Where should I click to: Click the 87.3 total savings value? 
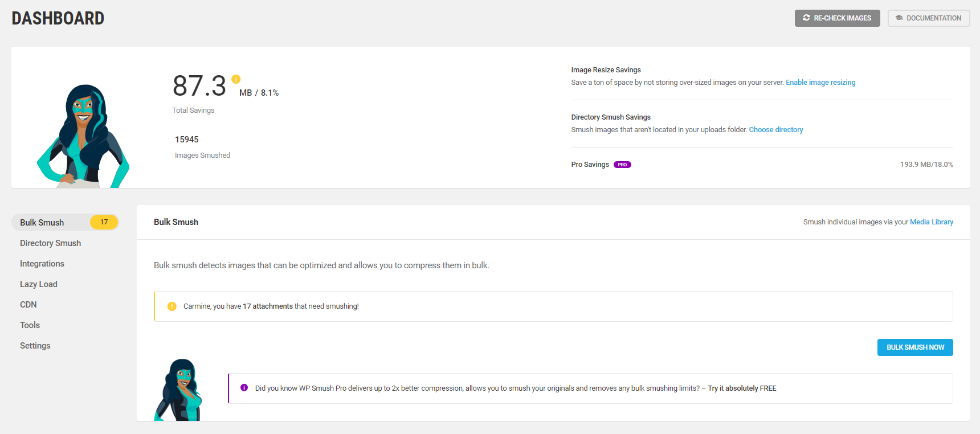(x=199, y=86)
